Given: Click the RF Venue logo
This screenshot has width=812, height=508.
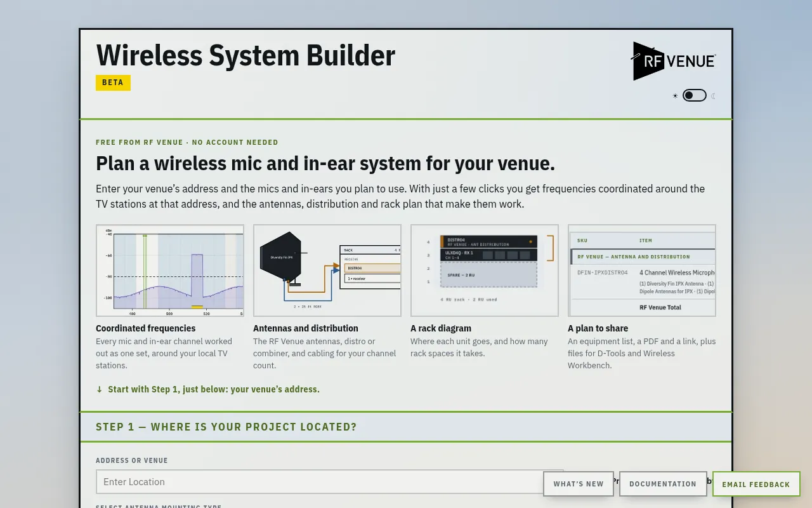Looking at the screenshot, I should (x=674, y=61).
